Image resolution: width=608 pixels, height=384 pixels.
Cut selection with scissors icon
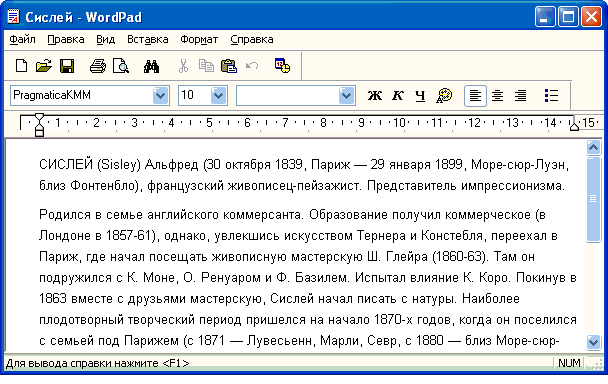click(x=183, y=66)
